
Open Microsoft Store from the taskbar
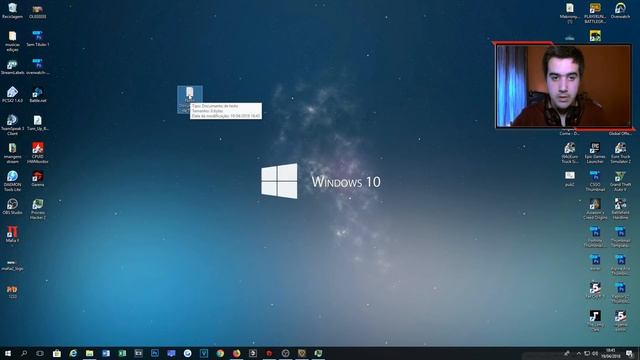[x=57, y=353]
